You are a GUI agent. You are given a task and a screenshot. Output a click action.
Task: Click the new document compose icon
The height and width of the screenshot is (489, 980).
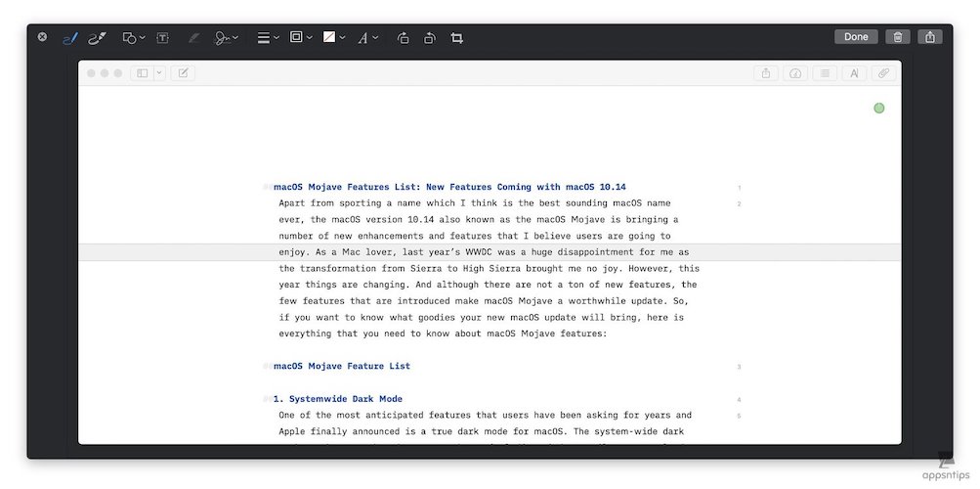click(x=183, y=73)
